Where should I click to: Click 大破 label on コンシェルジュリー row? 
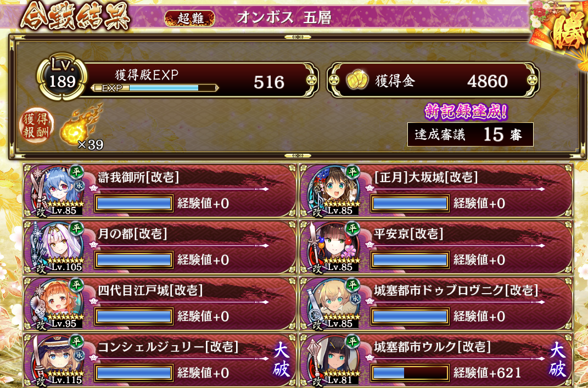[281, 360]
